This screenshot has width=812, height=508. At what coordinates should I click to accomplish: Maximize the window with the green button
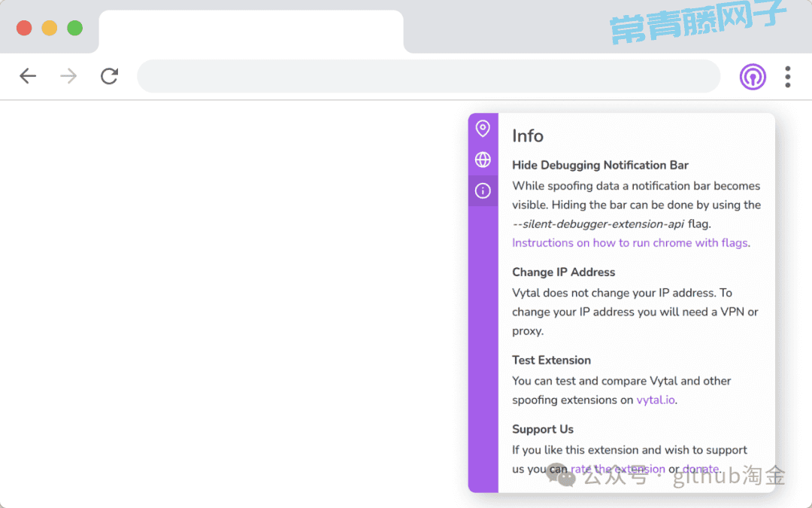(x=75, y=28)
